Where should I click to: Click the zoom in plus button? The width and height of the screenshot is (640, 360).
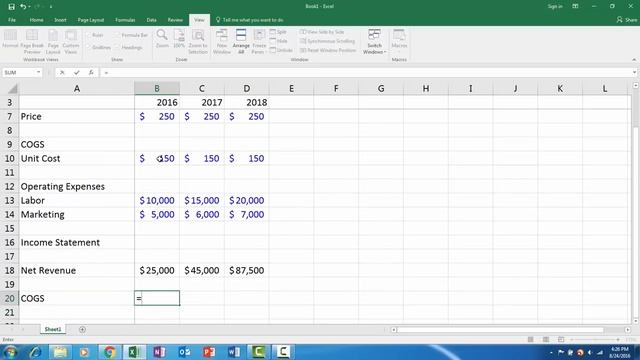pyautogui.click(x=618, y=340)
